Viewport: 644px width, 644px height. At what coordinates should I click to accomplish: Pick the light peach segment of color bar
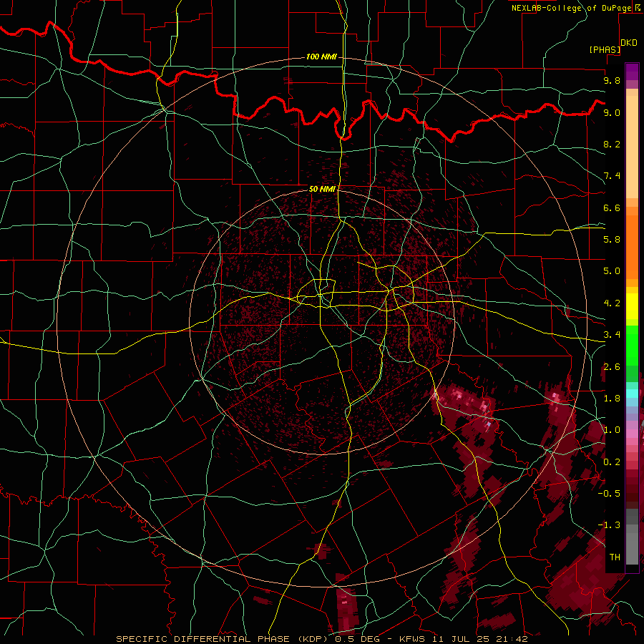tap(632, 148)
